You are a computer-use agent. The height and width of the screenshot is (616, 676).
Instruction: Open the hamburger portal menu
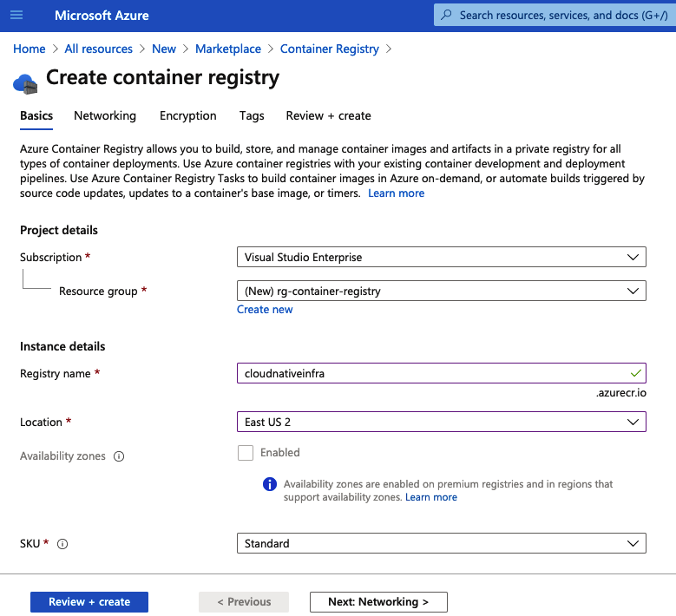pos(17,16)
